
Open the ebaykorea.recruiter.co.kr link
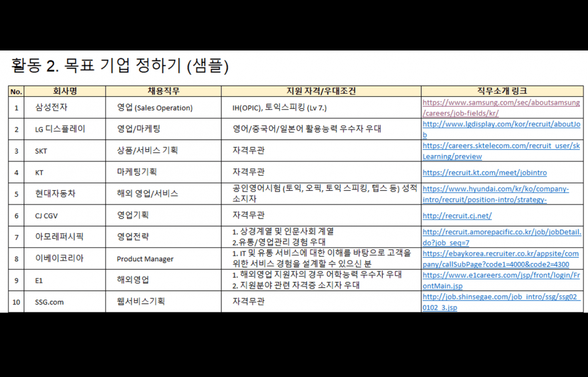point(500,259)
